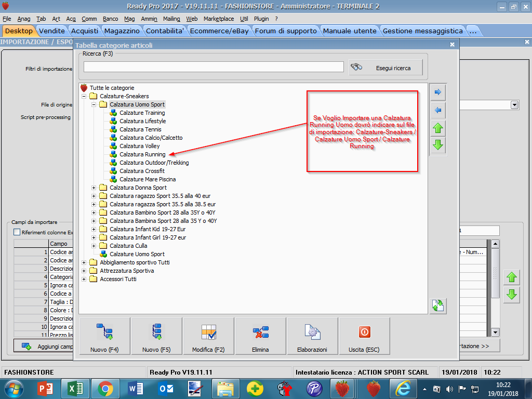Select Calzatura Crossfit category item
532x399 pixels.
[142, 171]
